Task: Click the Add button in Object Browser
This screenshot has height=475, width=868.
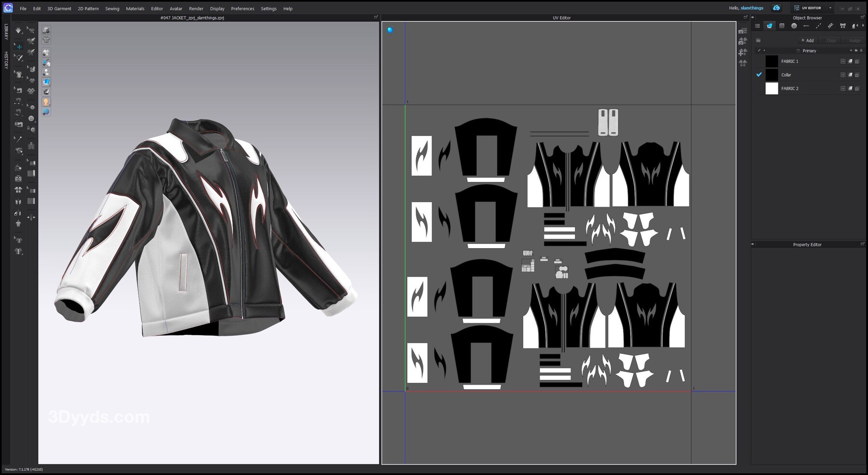Action: click(x=807, y=41)
